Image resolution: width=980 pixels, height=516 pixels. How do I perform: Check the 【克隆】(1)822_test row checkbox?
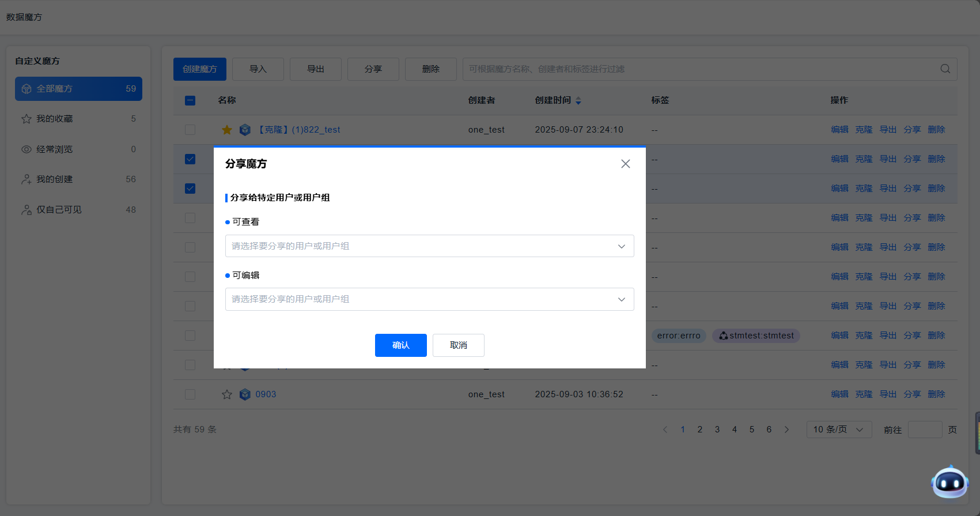pos(190,130)
